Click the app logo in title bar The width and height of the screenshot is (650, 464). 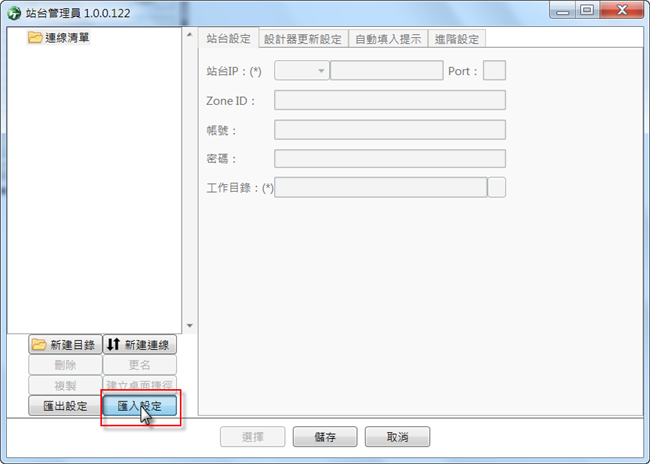coord(14,13)
